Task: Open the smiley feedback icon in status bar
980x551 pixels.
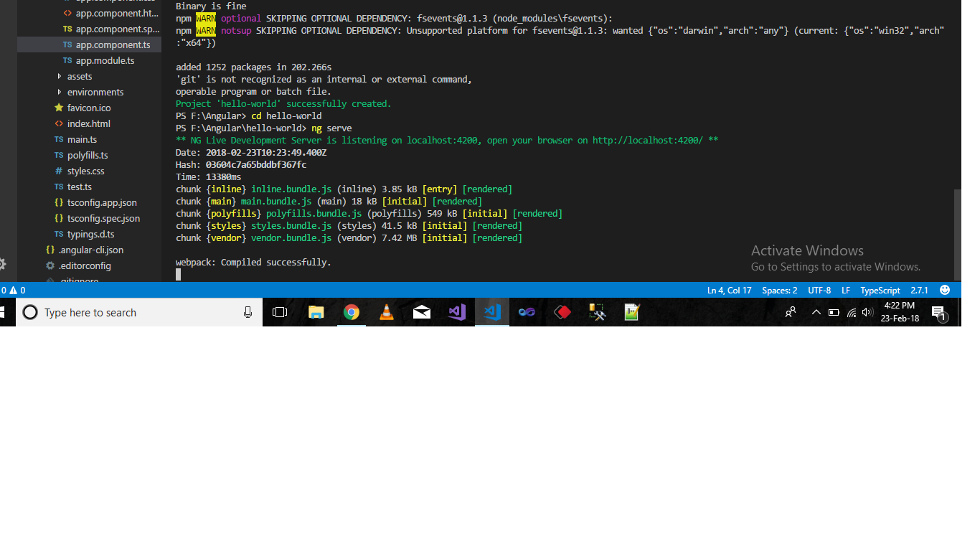Action: click(945, 290)
